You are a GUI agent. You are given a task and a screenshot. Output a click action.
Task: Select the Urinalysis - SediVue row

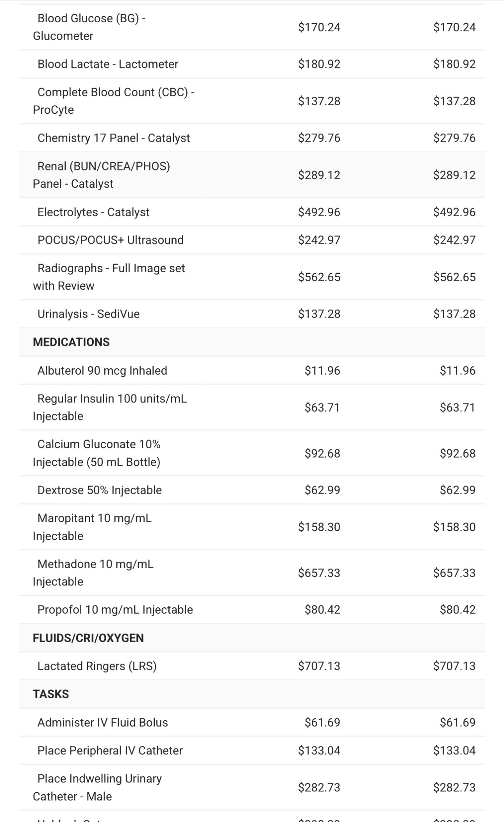coord(89,314)
